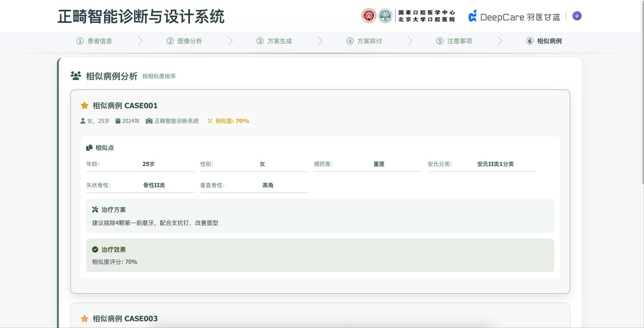Click the DeepCare 羽医甘蓝 brand text

pos(520,17)
